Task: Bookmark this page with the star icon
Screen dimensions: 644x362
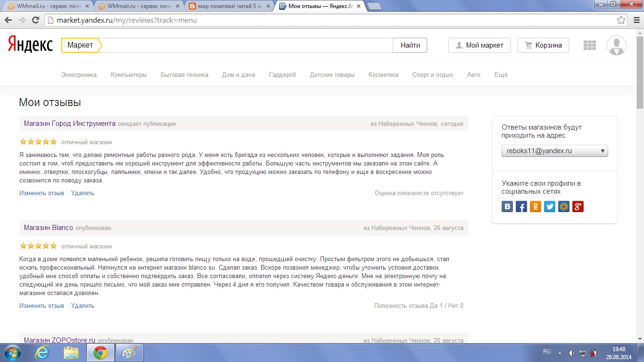Action: (x=621, y=20)
